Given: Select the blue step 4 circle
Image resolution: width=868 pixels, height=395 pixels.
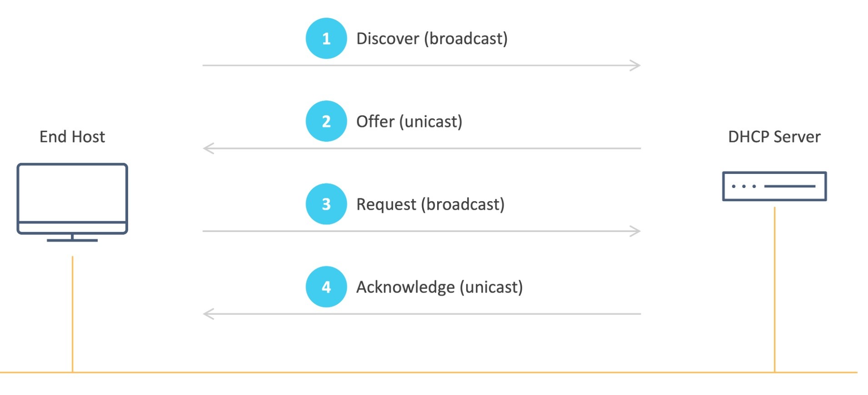Looking at the screenshot, I should (x=326, y=286).
